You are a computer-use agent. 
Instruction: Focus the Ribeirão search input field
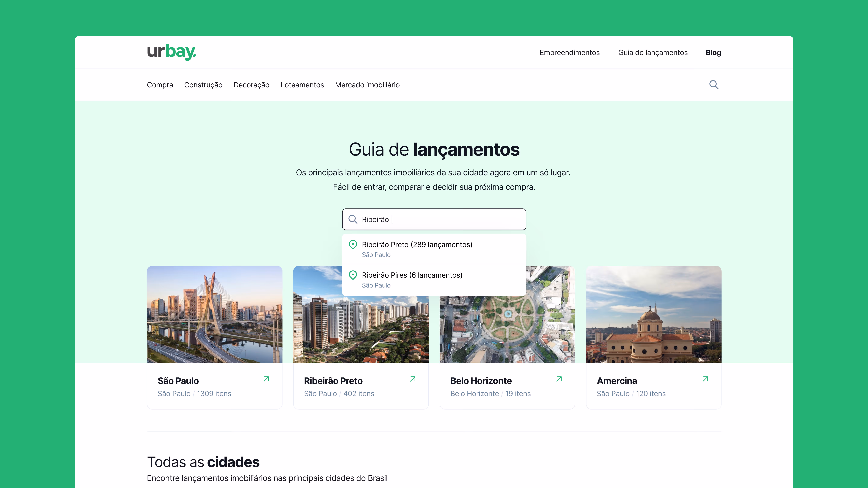[434, 219]
